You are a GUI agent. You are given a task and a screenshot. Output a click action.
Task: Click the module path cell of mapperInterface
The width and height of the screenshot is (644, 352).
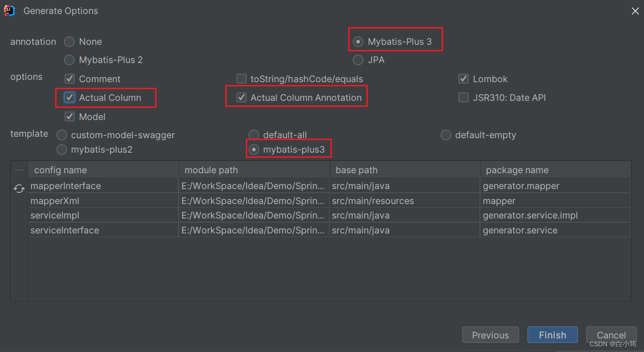point(254,186)
